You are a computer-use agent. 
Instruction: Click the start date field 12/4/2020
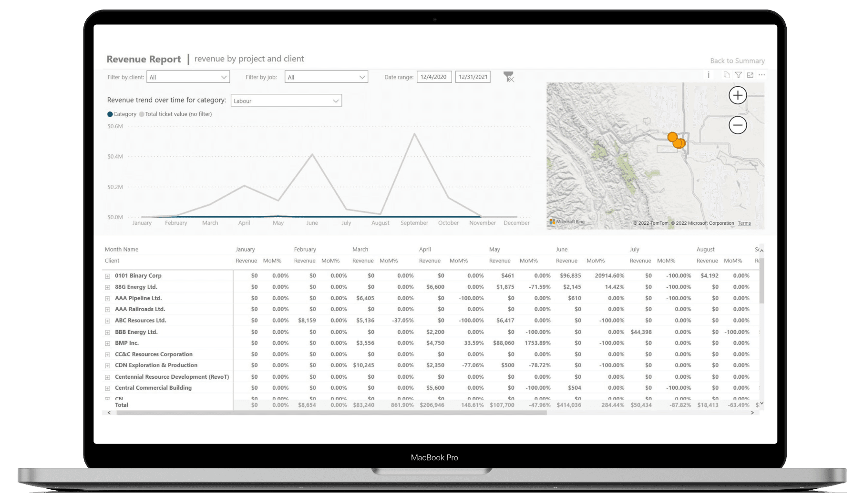pyautogui.click(x=433, y=77)
